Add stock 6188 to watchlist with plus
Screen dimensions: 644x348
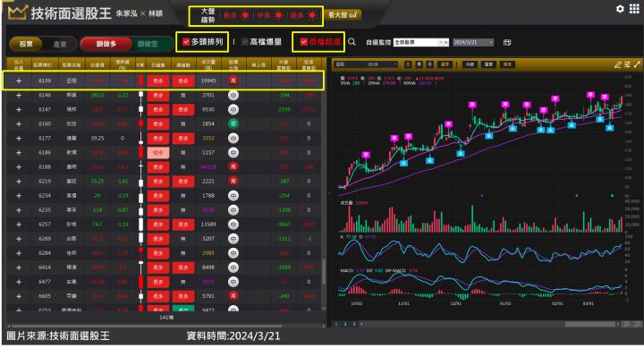(19, 167)
